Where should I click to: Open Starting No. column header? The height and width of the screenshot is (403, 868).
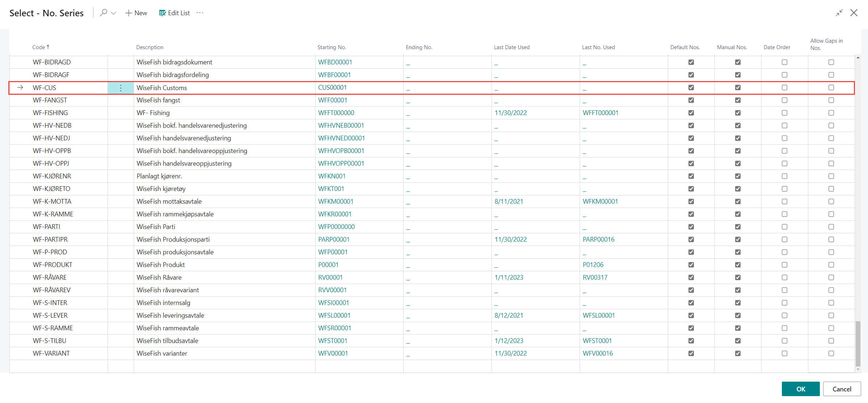click(332, 47)
